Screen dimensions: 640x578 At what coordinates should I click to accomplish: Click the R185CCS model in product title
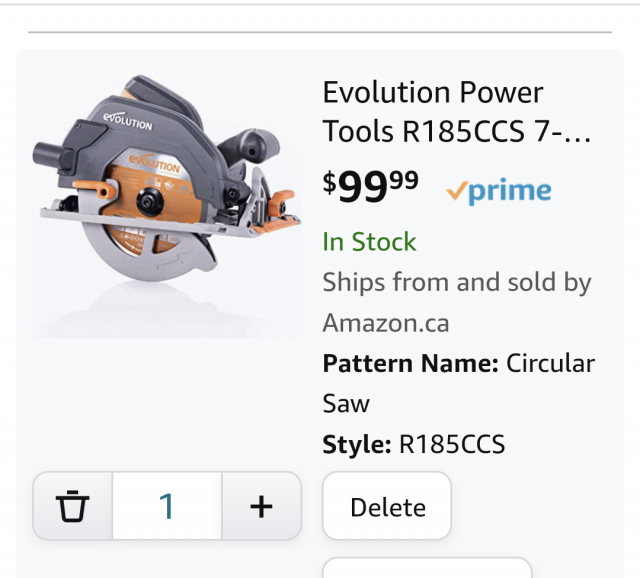coord(463,132)
